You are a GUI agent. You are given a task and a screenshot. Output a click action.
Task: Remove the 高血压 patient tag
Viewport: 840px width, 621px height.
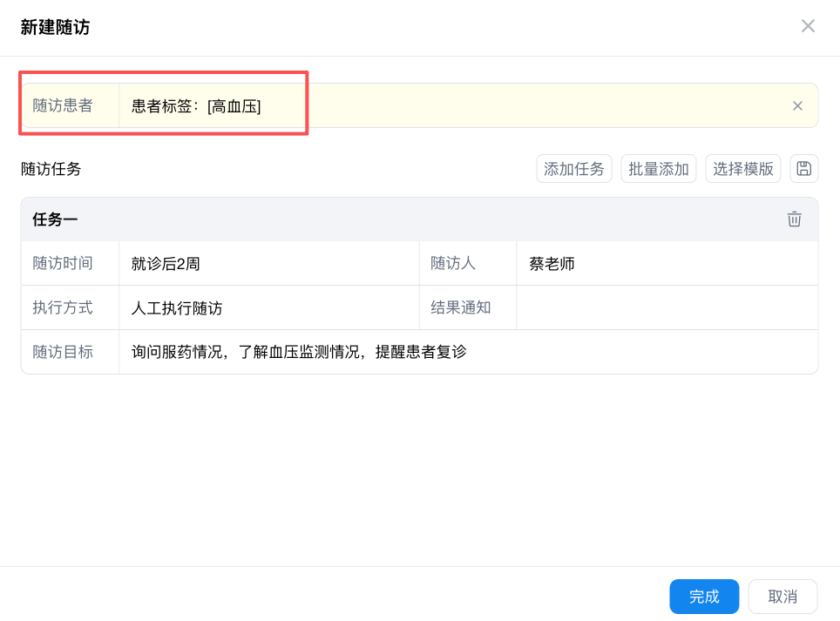(797, 105)
